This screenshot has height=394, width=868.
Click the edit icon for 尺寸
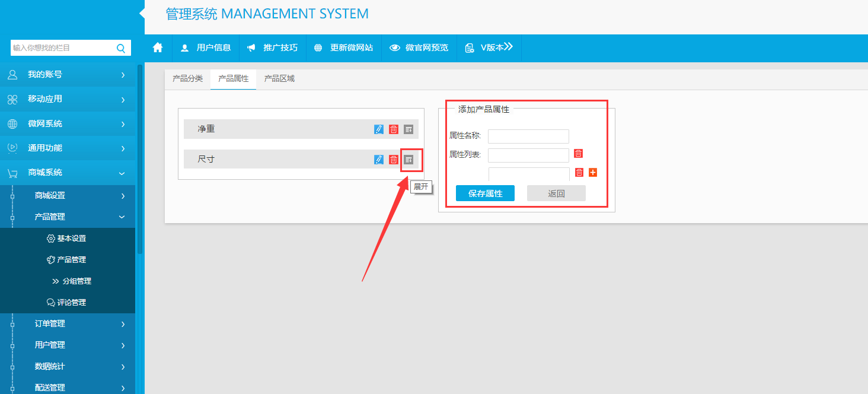coord(379,160)
